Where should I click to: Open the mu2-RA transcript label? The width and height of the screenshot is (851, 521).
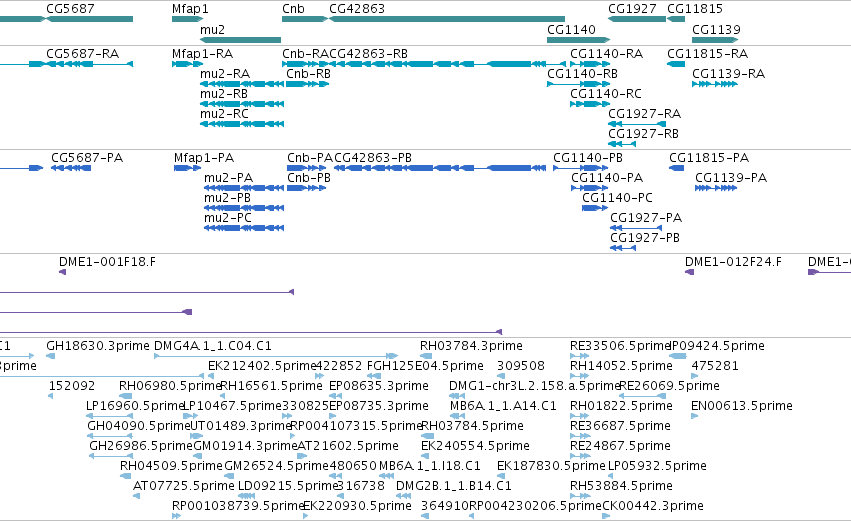click(225, 74)
